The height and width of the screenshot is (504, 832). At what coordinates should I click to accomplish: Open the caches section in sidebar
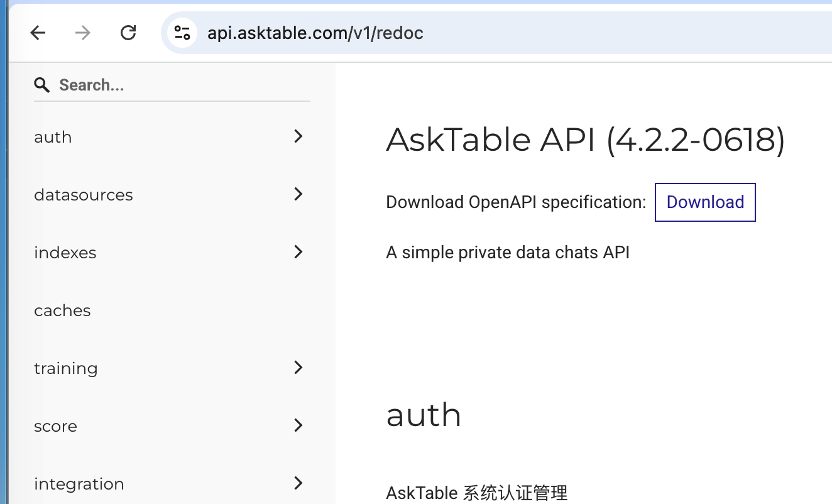tap(172, 310)
